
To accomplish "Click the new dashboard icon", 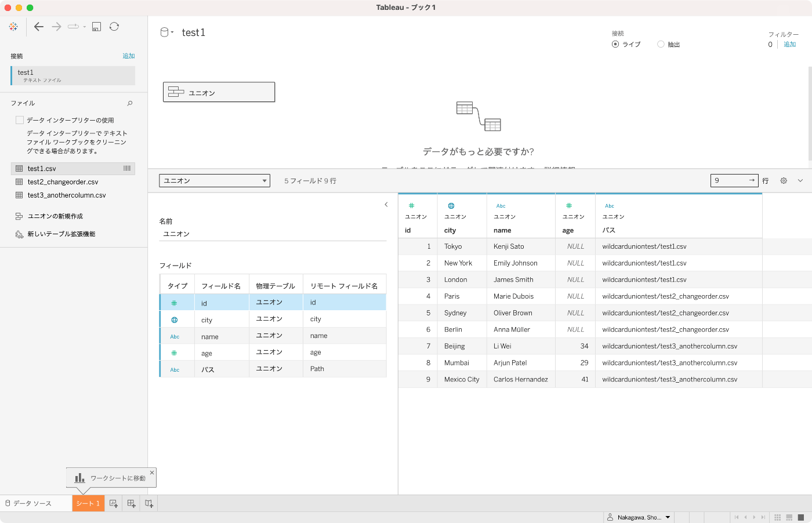I will point(131,503).
